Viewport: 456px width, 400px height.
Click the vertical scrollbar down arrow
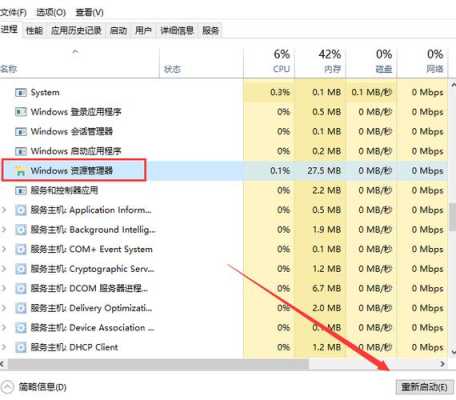tap(453, 351)
